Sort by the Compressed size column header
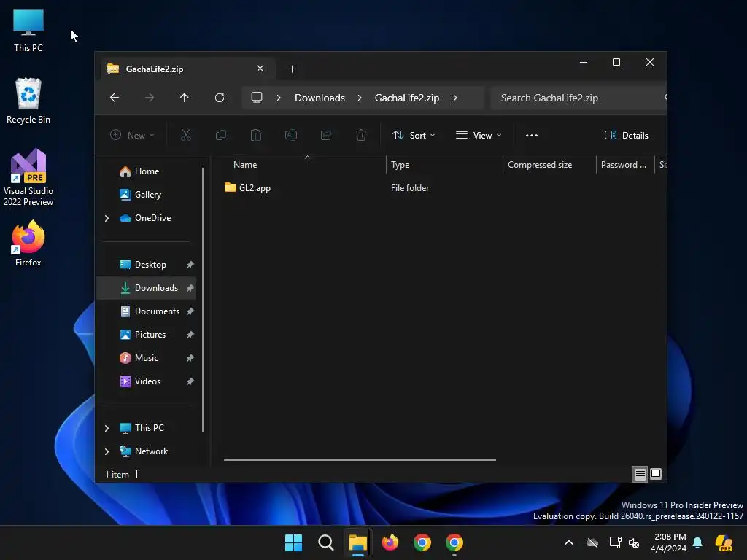Screen dimensions: 747x560 [549, 165]
